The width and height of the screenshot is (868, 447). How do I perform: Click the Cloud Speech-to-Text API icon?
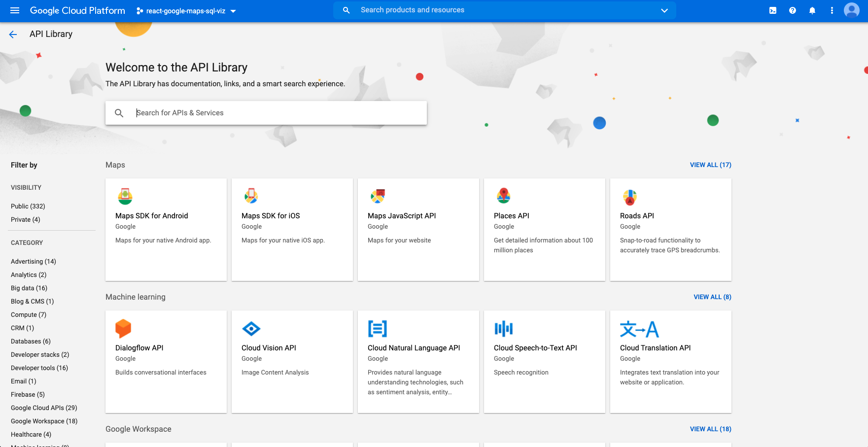[x=504, y=328]
